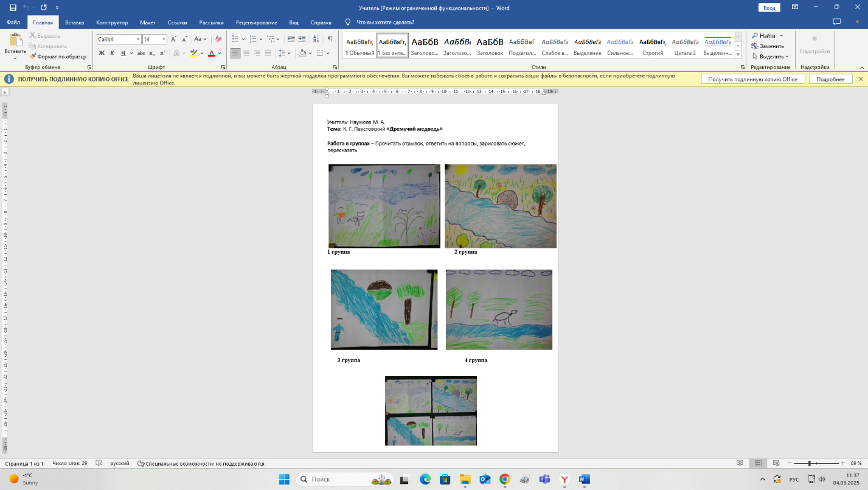868x490 pixels.
Task: Click the Windows Start button
Action: pos(284,479)
